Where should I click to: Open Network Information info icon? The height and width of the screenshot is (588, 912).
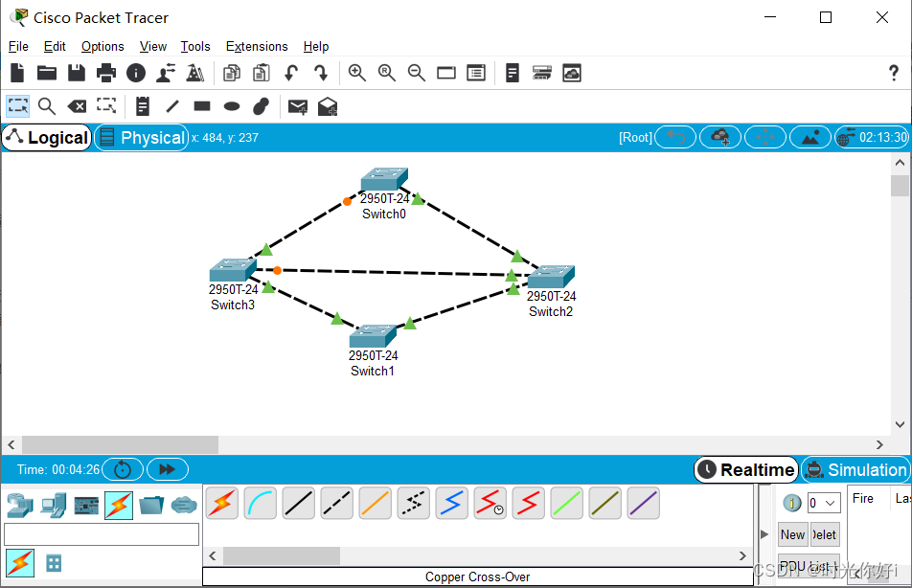135,74
